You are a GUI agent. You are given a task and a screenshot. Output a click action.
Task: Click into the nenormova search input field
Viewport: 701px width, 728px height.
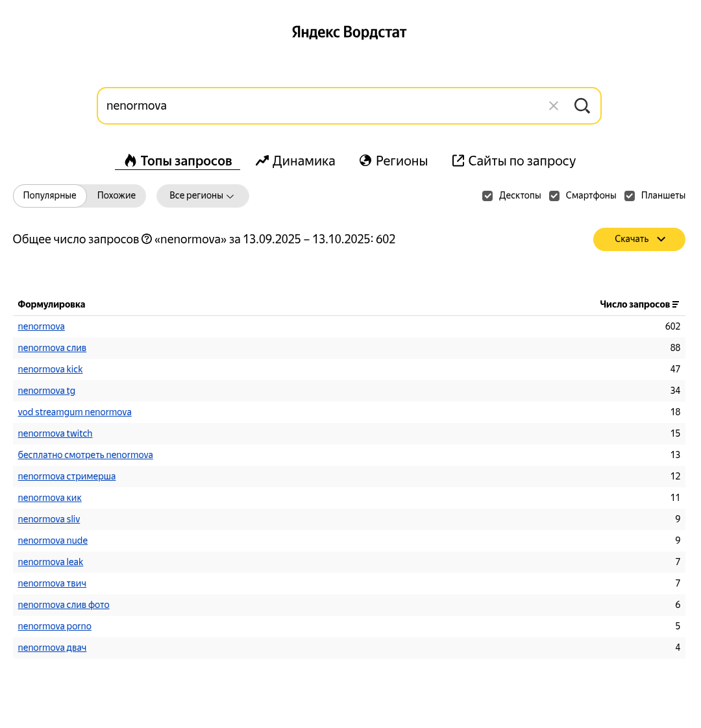pyautogui.click(x=318, y=106)
